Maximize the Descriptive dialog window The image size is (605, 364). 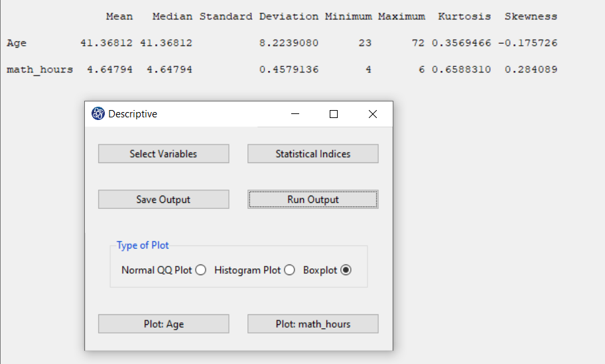point(334,114)
